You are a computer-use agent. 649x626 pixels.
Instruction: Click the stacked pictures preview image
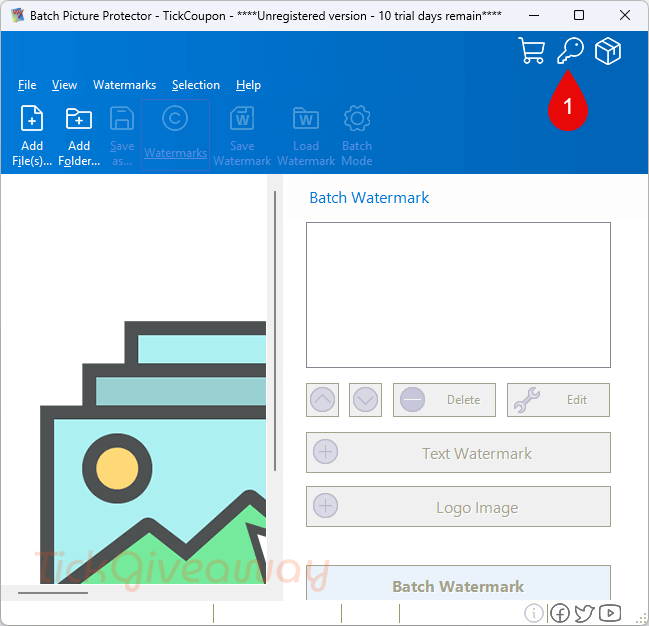pos(153,452)
